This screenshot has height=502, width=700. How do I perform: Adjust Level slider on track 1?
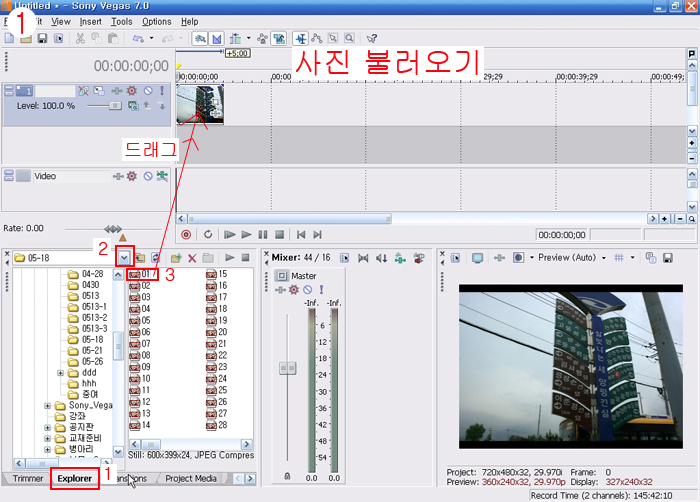click(x=115, y=106)
